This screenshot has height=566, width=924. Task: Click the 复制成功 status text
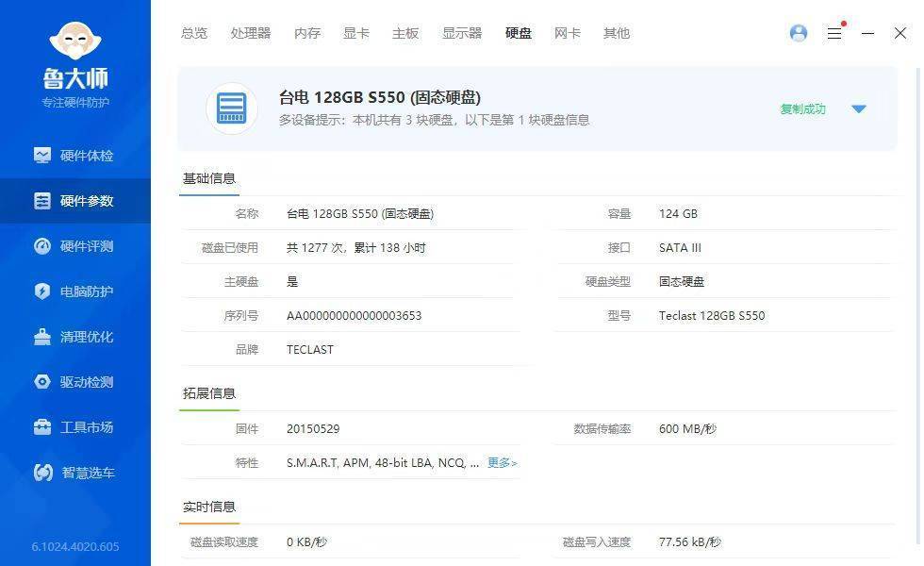point(802,109)
